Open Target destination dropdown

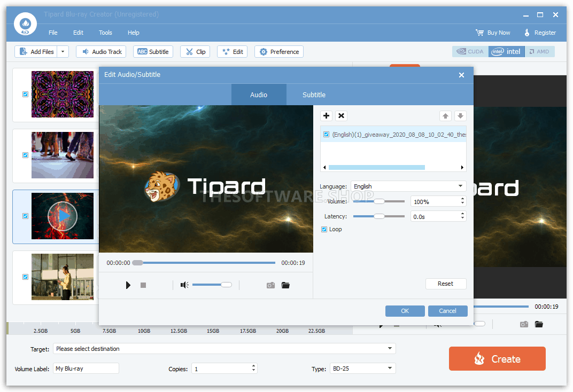(x=224, y=349)
